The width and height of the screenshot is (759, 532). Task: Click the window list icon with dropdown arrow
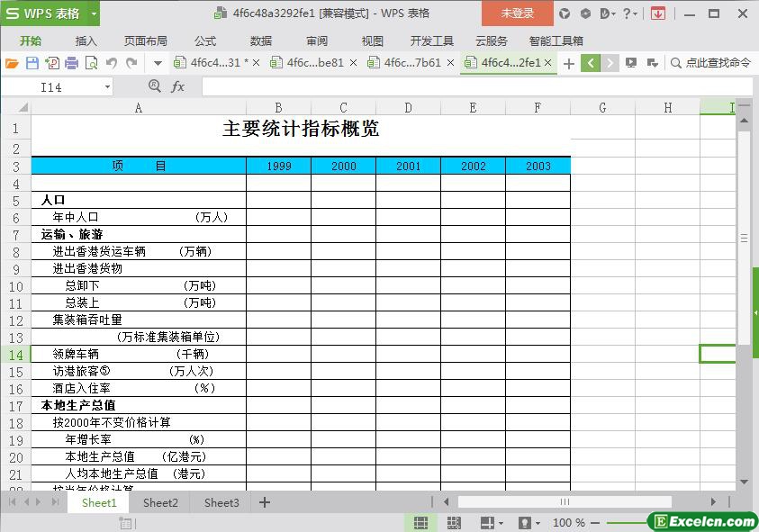click(652, 63)
